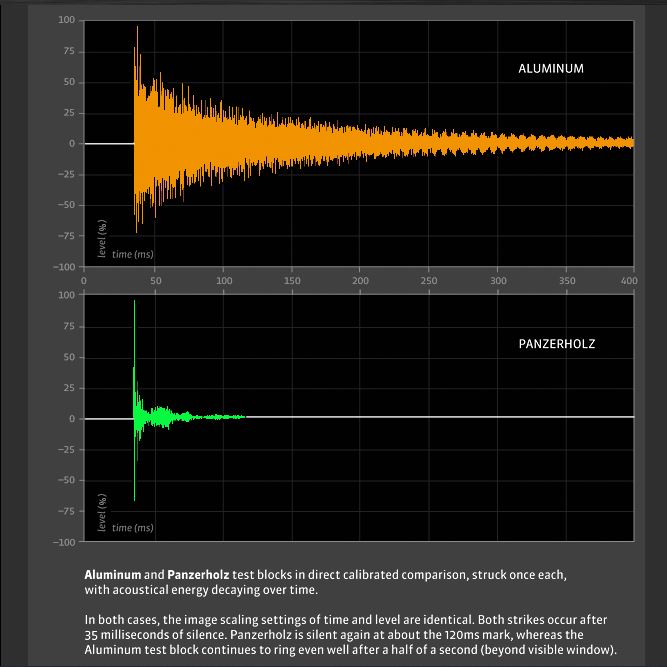The height and width of the screenshot is (667, 667).
Task: Click '120ms mark' text in caption
Action: tap(477, 635)
